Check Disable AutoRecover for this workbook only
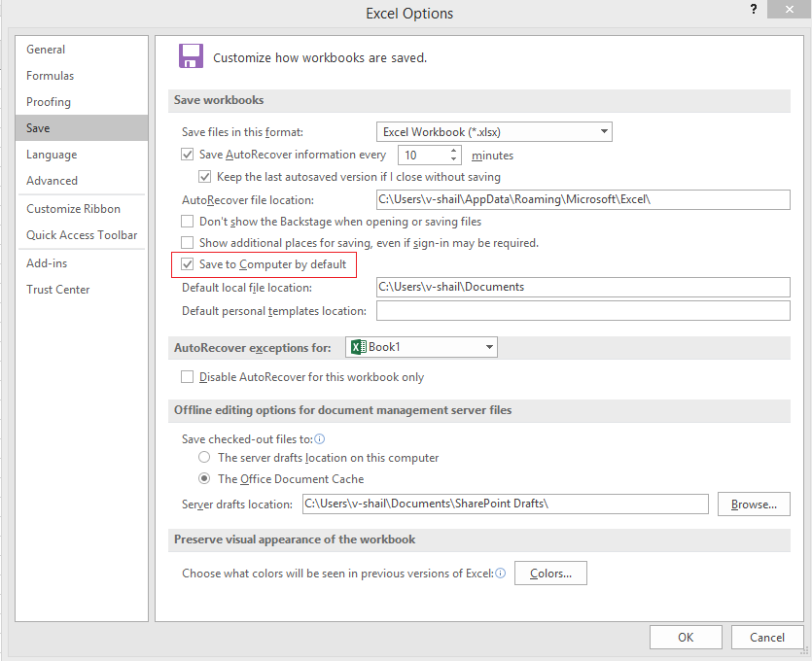This screenshot has width=812, height=661. [187, 376]
